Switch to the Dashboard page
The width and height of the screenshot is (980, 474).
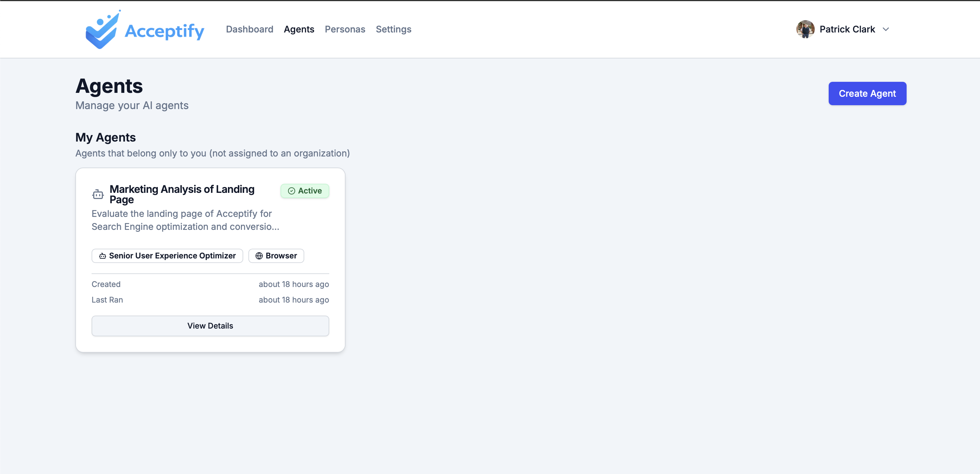click(250, 29)
